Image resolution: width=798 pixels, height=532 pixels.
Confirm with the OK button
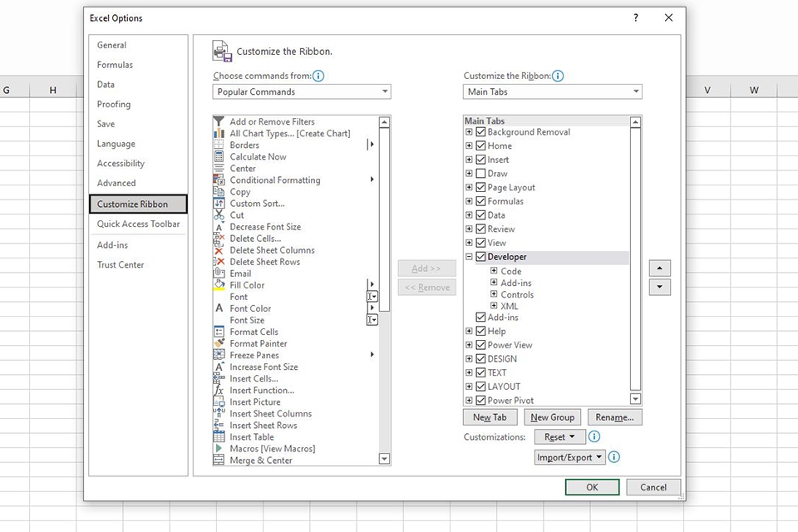coord(593,487)
